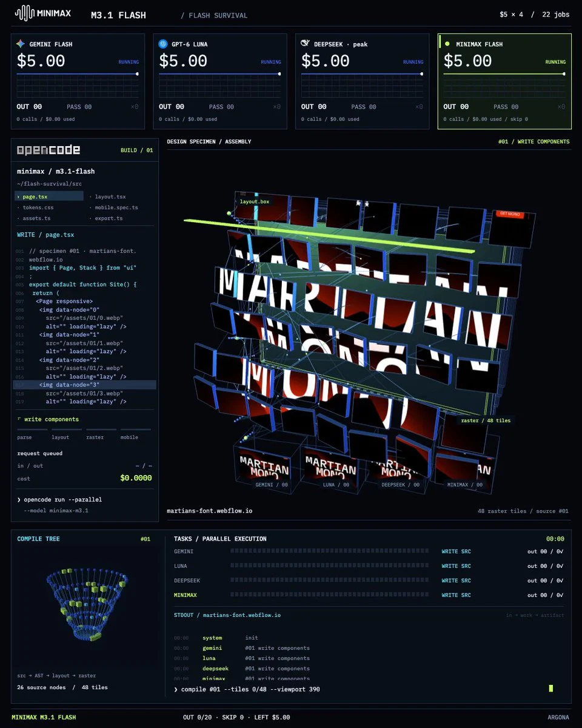Open the page.tsx file
The image size is (582, 728).
[x=49, y=197]
